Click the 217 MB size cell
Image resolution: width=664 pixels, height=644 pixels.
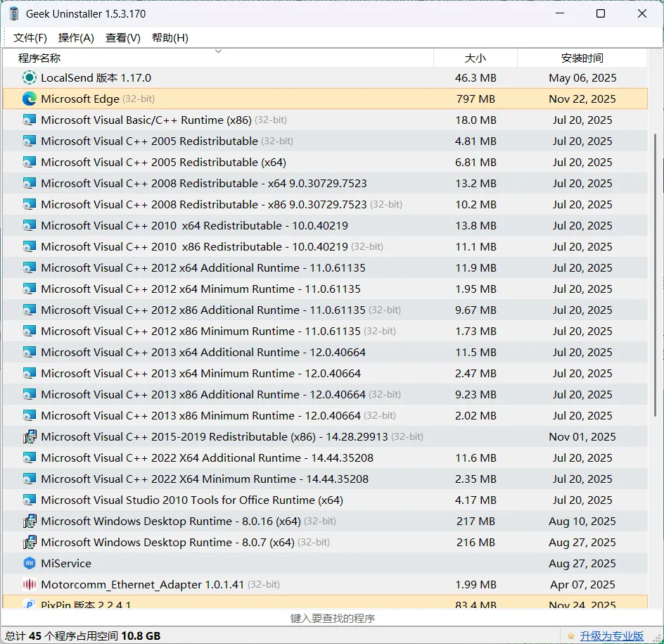point(475,521)
